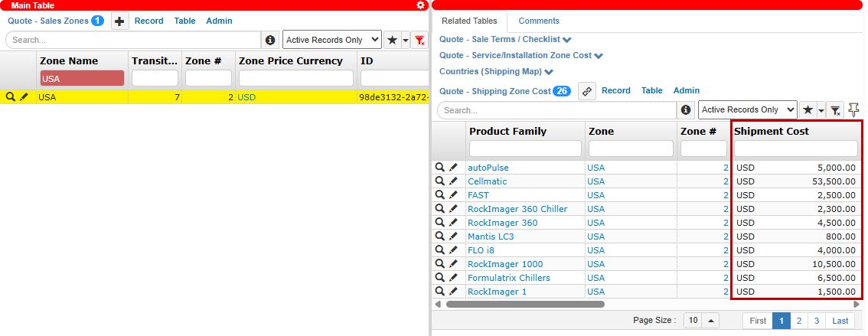Click the link icon next to Shipping Zone Cost
Viewport: 868px width, 336px height.
point(587,91)
